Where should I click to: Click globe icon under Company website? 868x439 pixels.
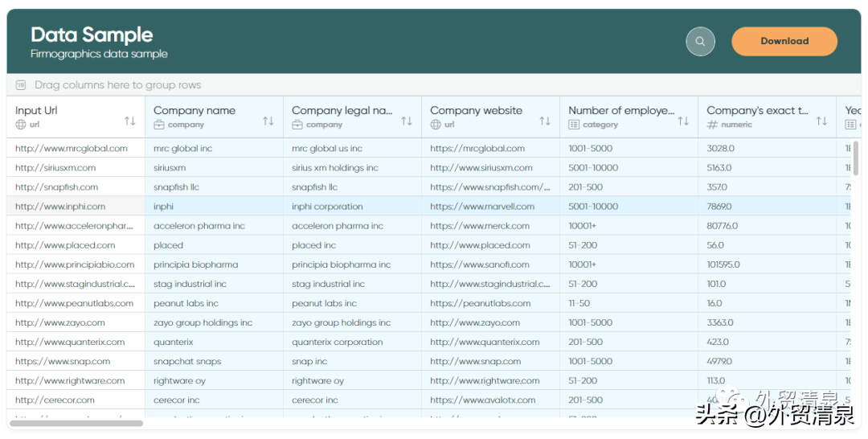[436, 125]
